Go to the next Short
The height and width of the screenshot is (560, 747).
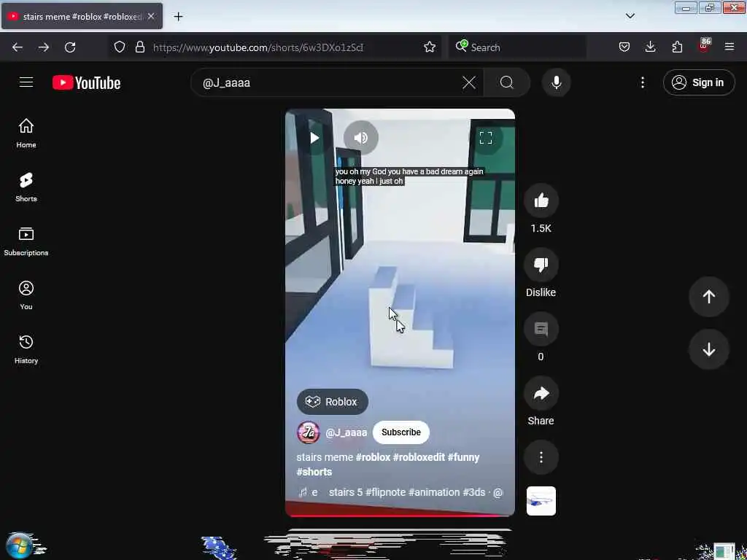coord(709,349)
